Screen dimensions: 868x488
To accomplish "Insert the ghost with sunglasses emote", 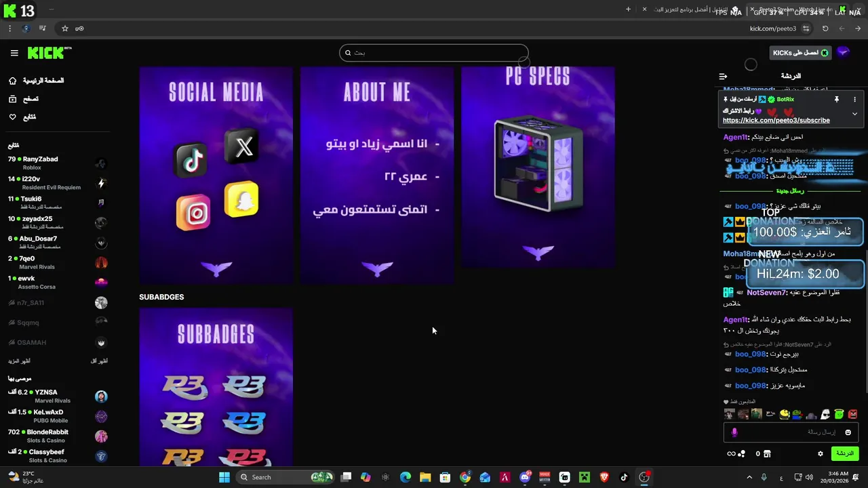I will pos(825,414).
